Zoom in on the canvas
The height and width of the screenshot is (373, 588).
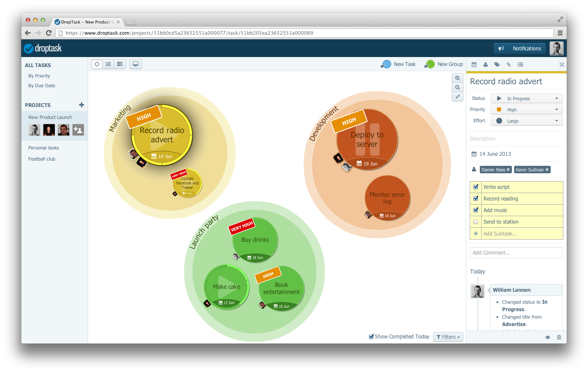point(457,78)
